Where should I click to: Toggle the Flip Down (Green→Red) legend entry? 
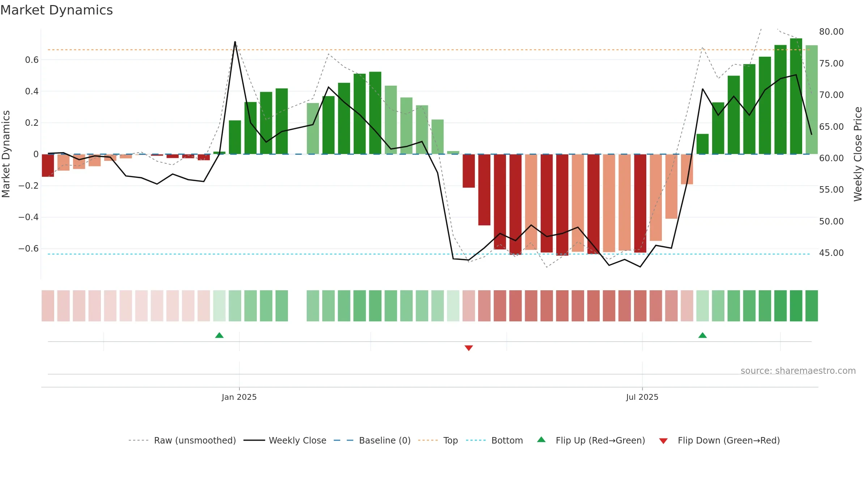pos(719,440)
